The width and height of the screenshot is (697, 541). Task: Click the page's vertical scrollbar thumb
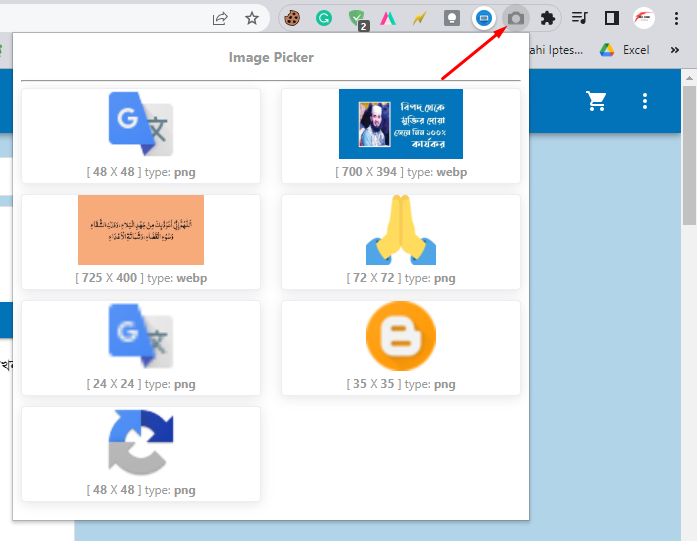pyautogui.click(x=689, y=156)
